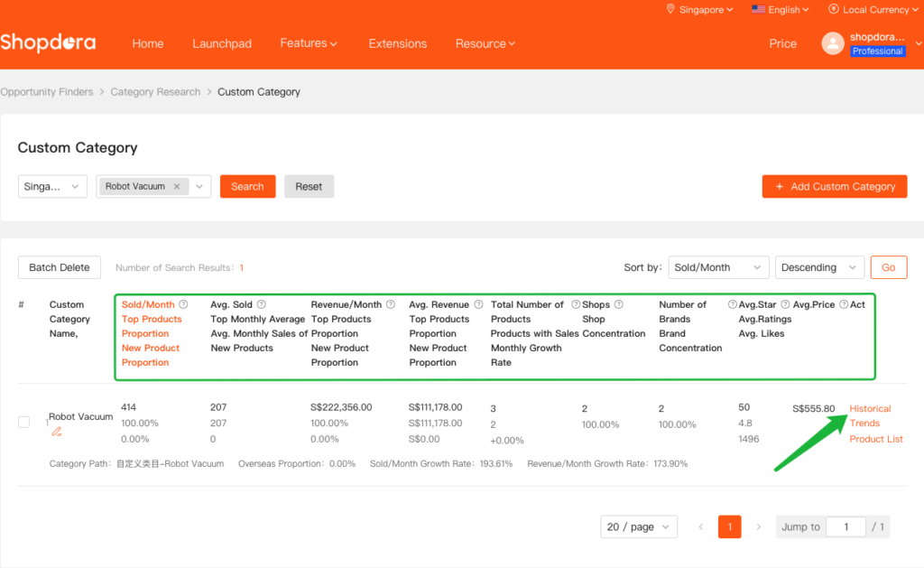Click the help icon next to Revenue/Month header

391,305
